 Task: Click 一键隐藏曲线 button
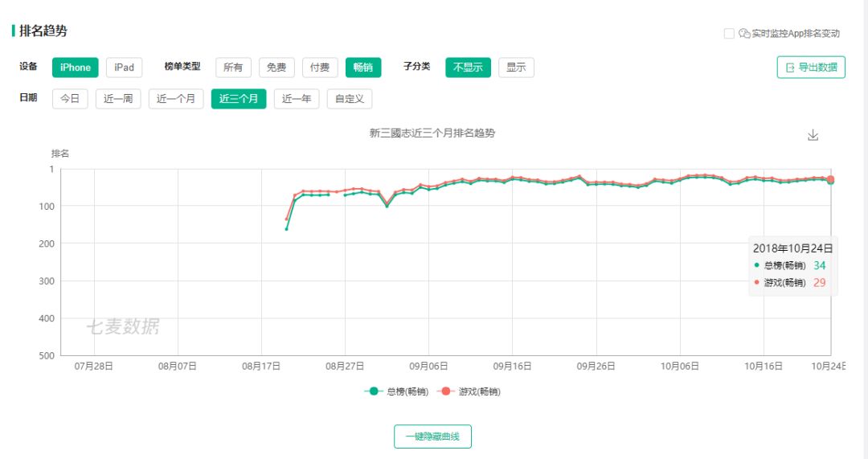(x=432, y=436)
